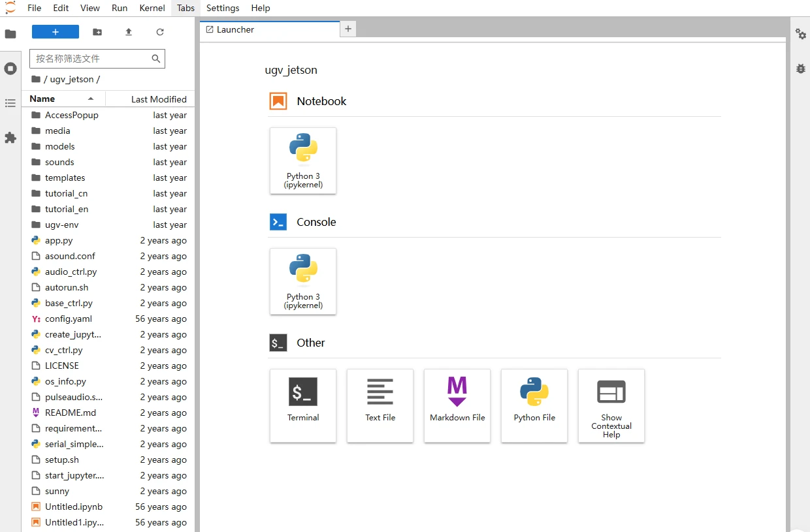Click the file name filter search field
Screen dimensions: 810x532
(x=97, y=59)
